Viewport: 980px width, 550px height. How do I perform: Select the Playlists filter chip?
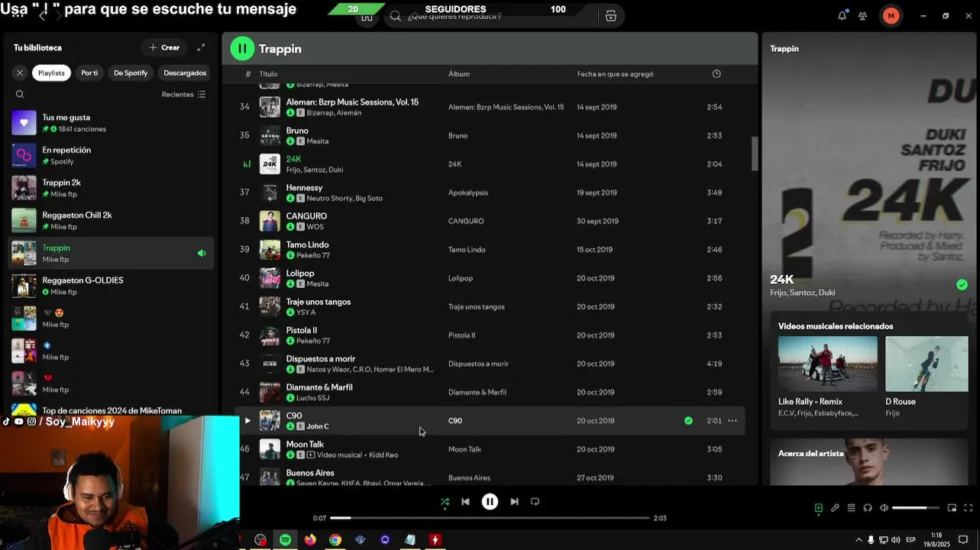click(51, 73)
